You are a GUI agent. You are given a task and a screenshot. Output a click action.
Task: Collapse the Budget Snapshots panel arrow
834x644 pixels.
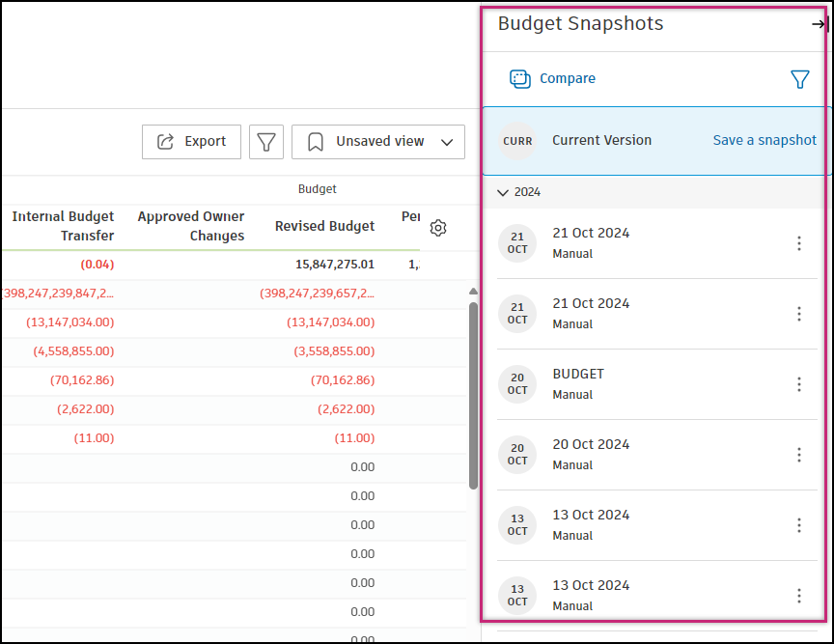click(820, 24)
